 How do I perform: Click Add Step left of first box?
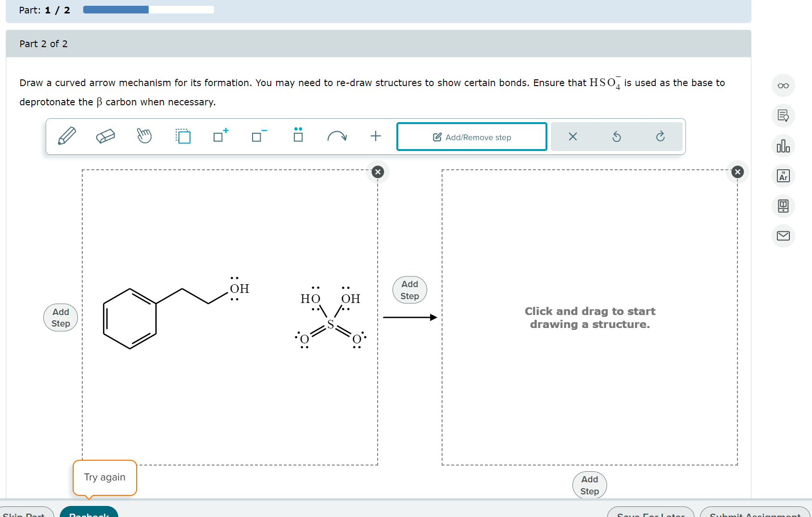pos(61,317)
